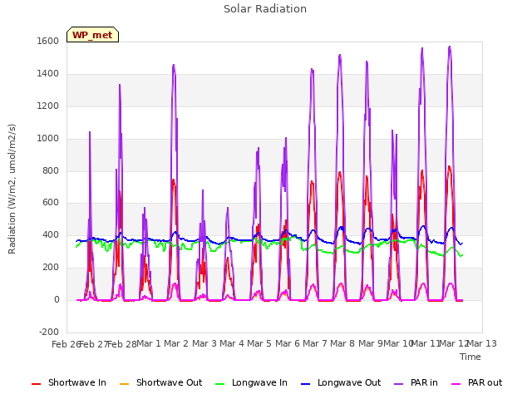Click the 1200 y-axis tick label

48,106
